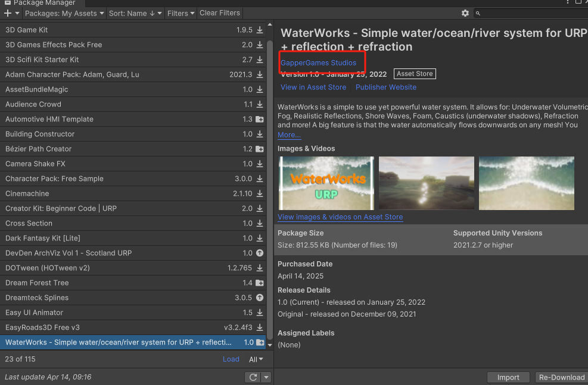Click the Dream Forest Tree package import icon

pyautogui.click(x=260, y=283)
